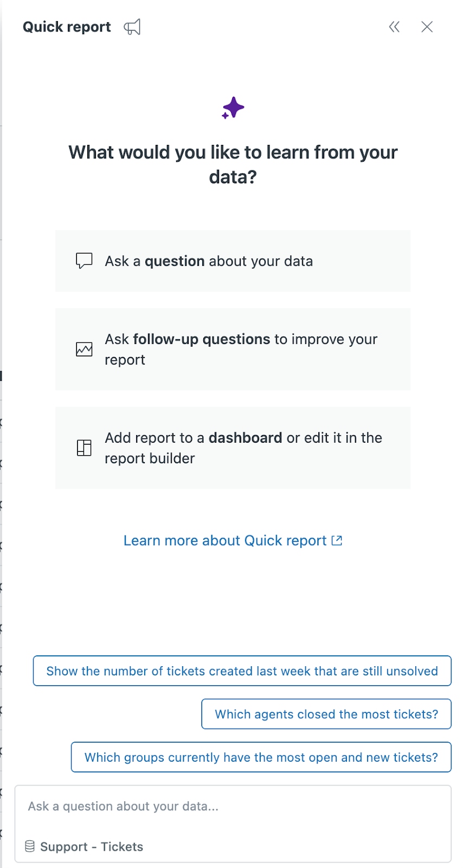Click the external link icon beside Learn more
The width and height of the screenshot is (463, 868).
[x=337, y=540]
